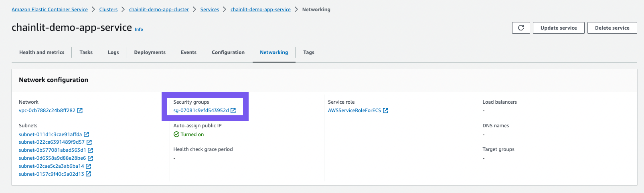Click the refresh icon button
This screenshot has height=193, width=644.
pos(521,28)
